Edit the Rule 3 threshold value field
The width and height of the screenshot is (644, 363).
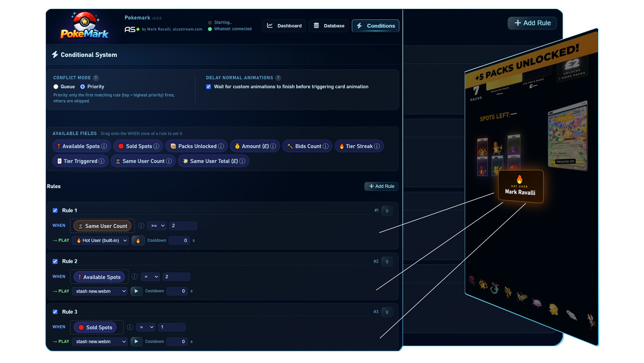(x=171, y=327)
